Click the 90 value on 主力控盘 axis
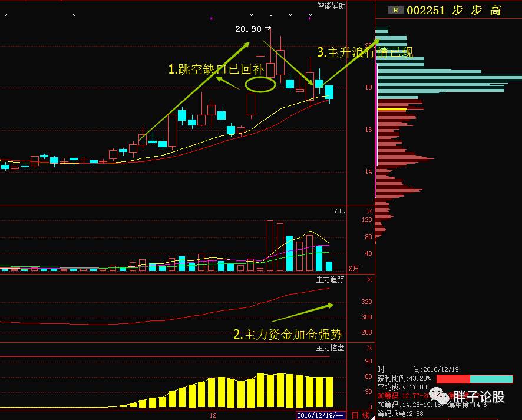 pos(369,361)
